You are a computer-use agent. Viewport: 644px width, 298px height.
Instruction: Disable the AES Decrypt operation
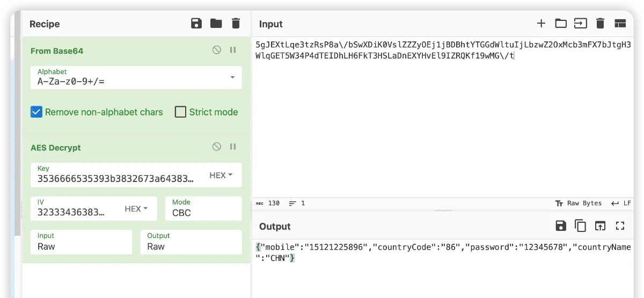(217, 147)
